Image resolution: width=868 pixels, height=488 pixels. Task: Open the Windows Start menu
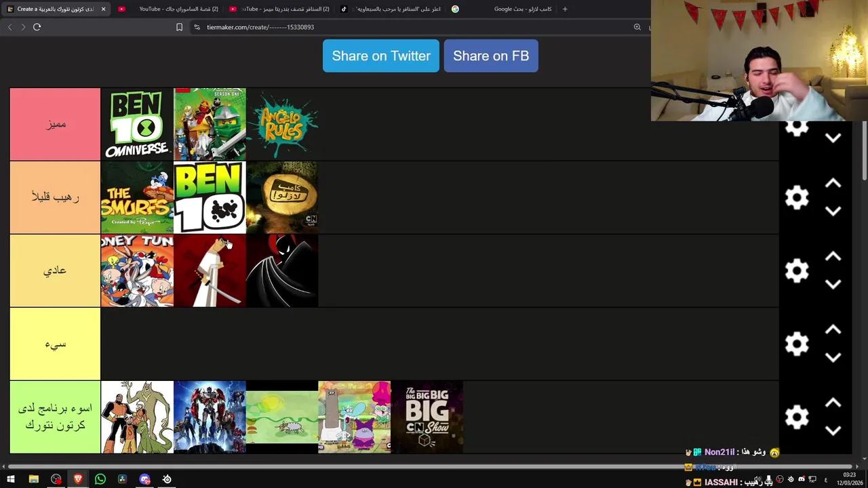pos(11,479)
